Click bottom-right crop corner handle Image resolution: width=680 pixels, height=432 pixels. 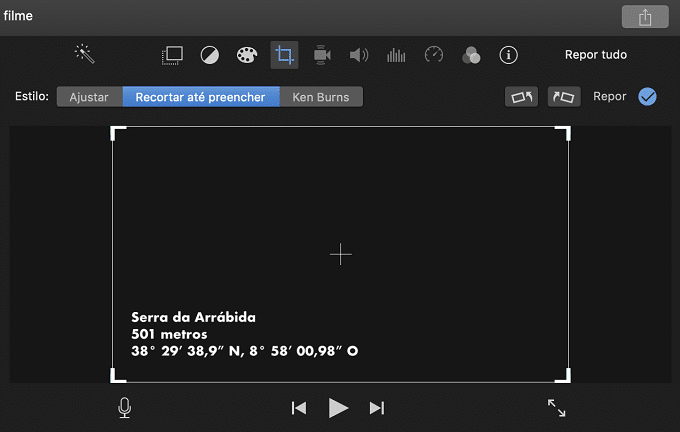(x=563, y=376)
